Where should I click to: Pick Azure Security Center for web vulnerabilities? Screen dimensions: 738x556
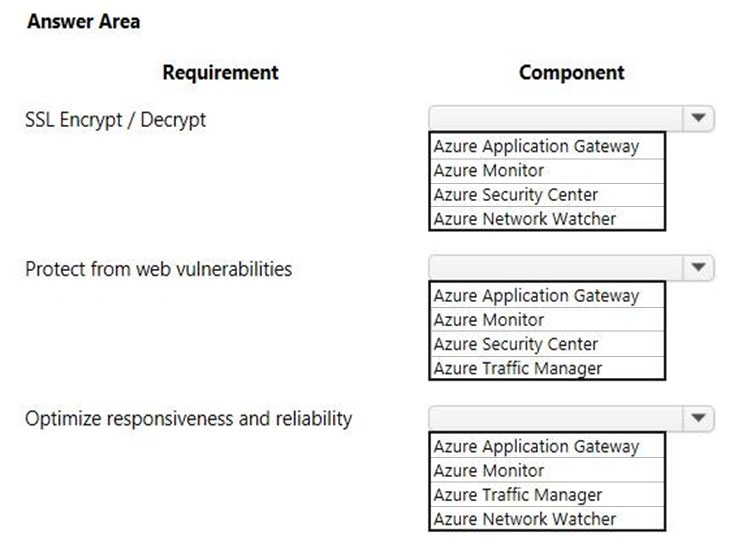[547, 344]
